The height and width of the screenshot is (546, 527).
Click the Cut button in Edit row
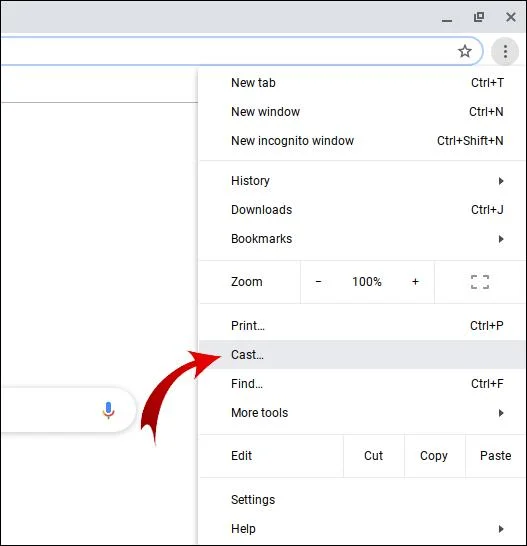click(x=374, y=456)
